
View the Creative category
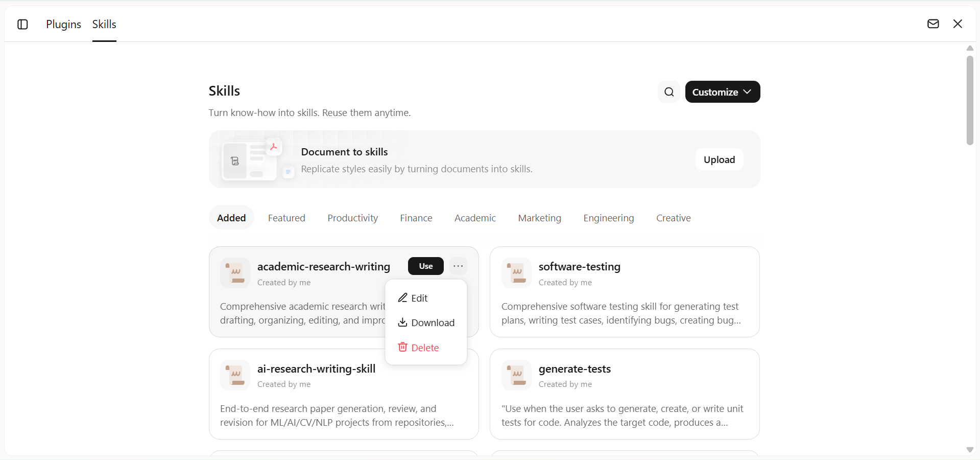(x=674, y=218)
